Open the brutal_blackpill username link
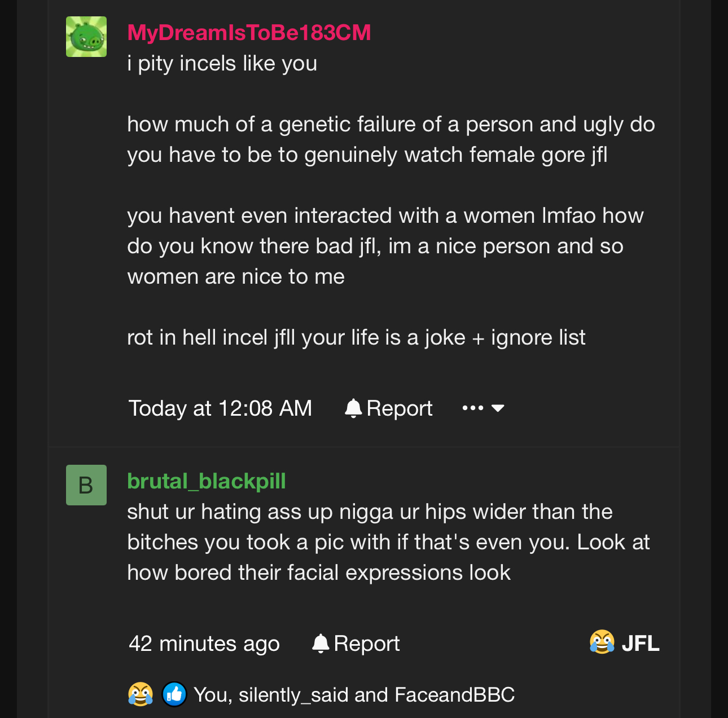 [207, 481]
